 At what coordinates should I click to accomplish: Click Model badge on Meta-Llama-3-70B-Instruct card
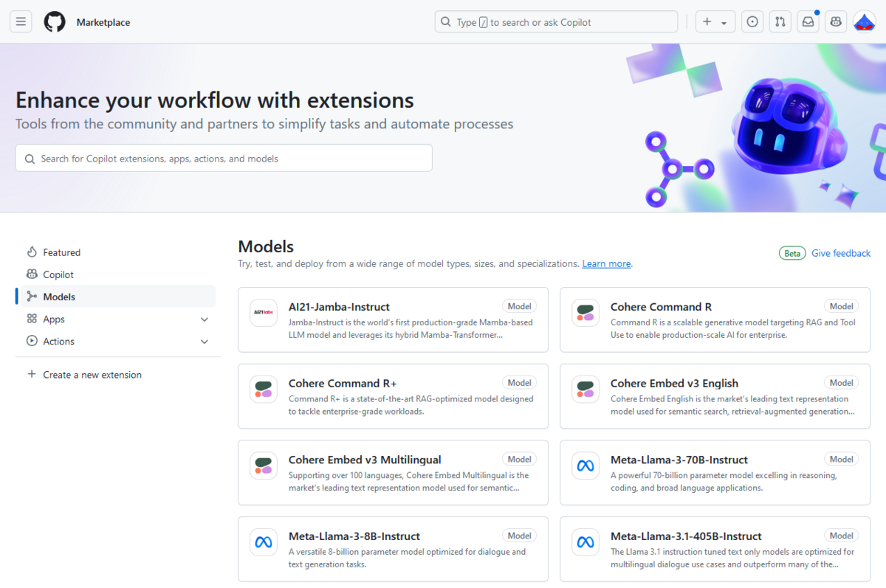[x=841, y=459]
